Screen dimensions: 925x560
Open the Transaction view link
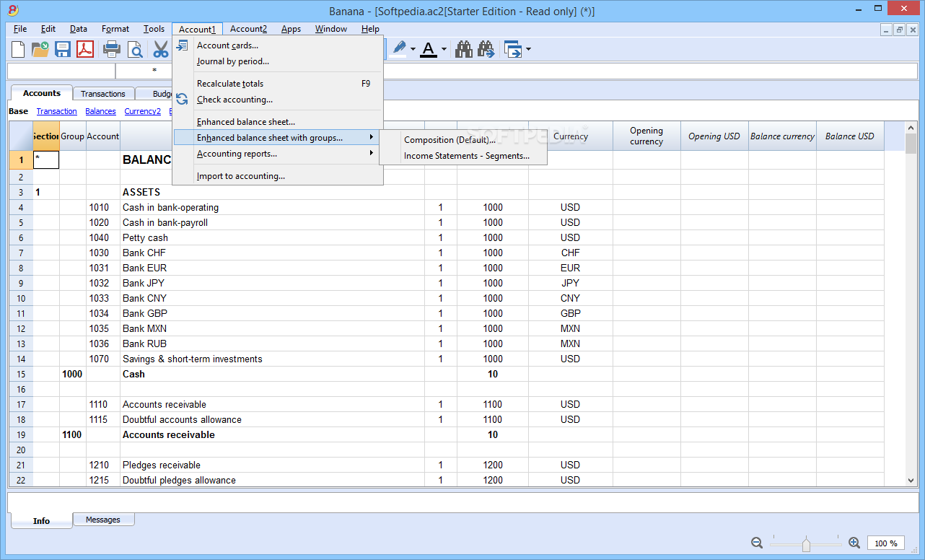(57, 111)
